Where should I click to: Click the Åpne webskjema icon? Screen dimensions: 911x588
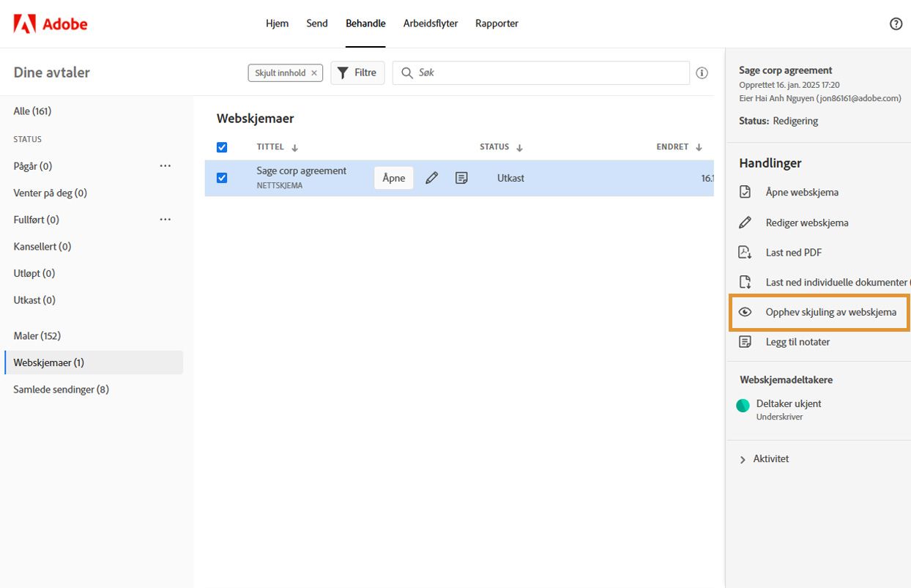click(x=745, y=192)
